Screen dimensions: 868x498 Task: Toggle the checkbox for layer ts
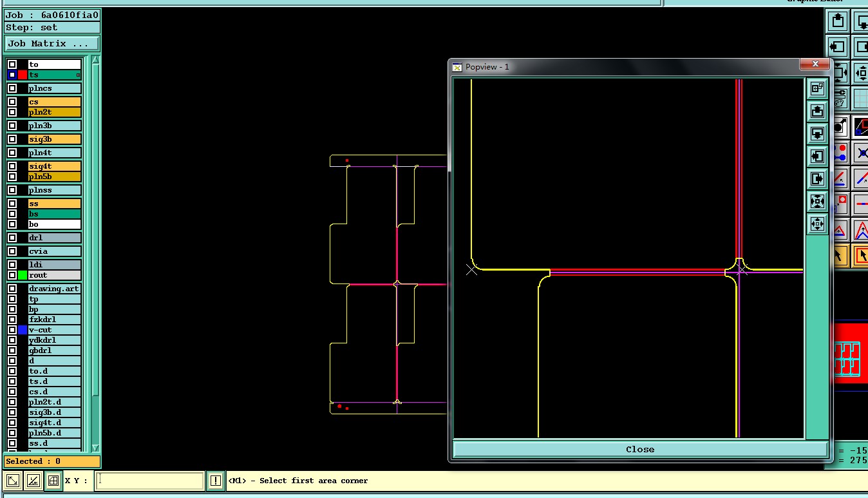point(12,75)
